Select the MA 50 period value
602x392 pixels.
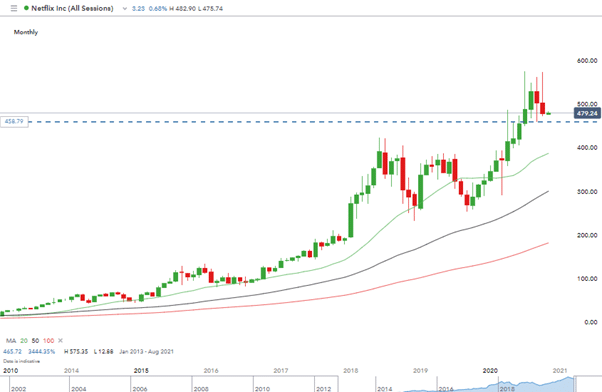(35, 341)
